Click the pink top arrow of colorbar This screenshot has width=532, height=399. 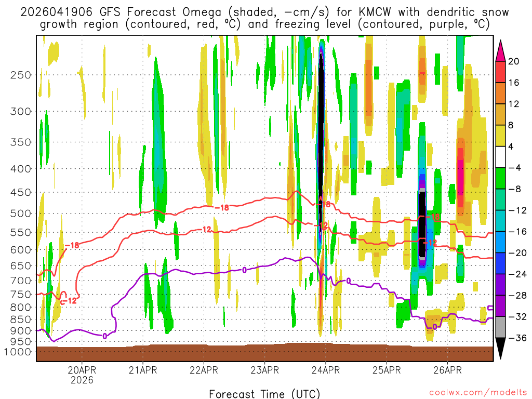point(500,50)
